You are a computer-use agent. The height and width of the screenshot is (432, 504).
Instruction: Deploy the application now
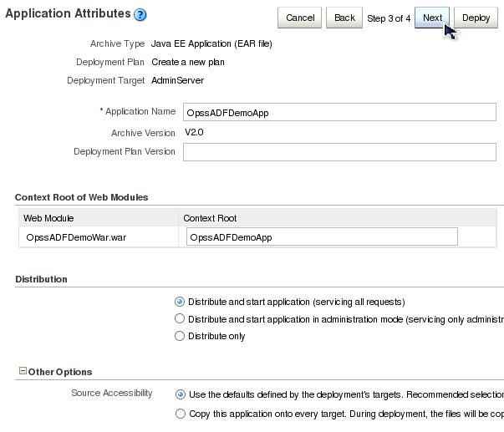click(476, 18)
